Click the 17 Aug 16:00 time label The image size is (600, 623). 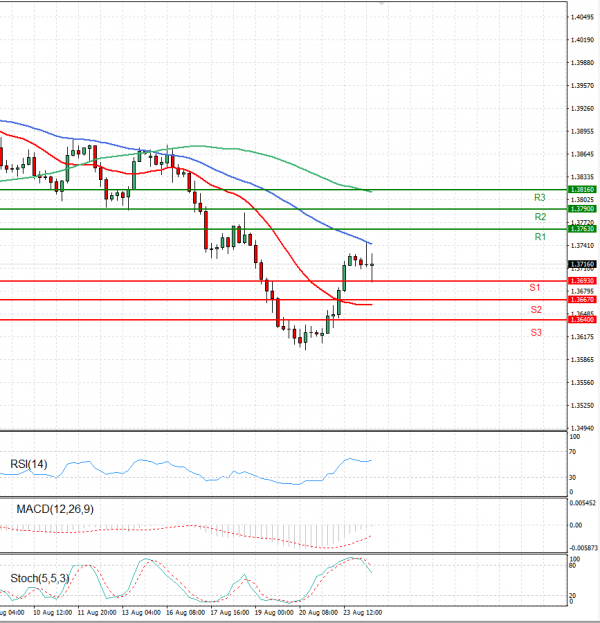[x=230, y=613]
